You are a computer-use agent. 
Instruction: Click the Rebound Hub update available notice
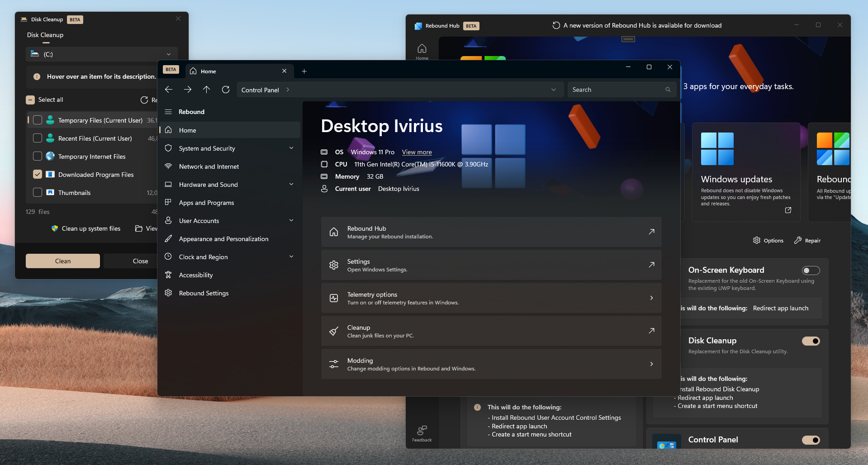point(637,25)
